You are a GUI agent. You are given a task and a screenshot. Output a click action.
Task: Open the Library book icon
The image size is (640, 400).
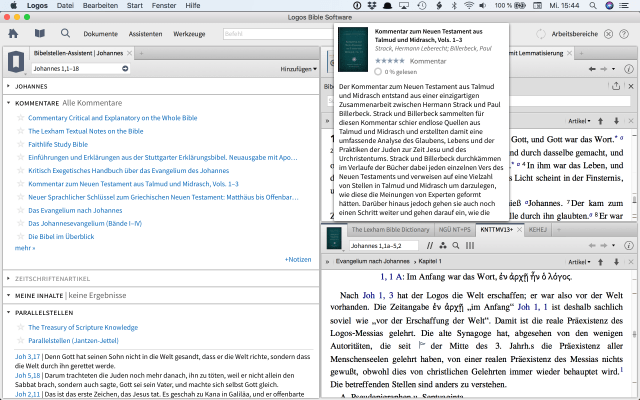(39, 33)
